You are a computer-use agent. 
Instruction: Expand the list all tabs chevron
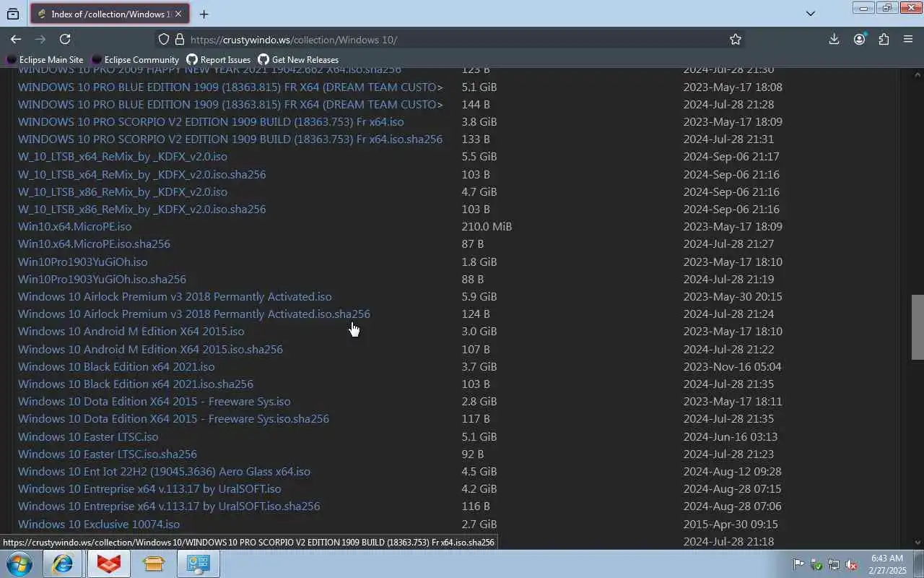[x=810, y=14]
